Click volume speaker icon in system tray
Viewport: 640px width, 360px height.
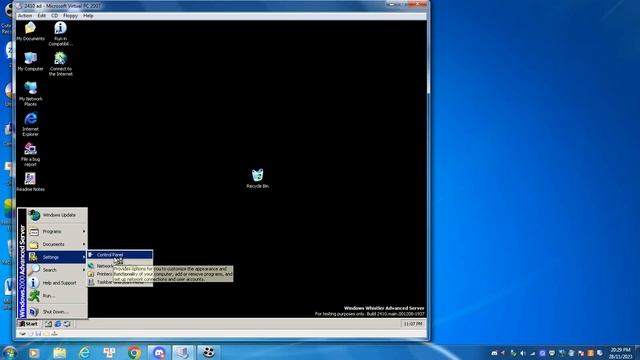(523, 353)
